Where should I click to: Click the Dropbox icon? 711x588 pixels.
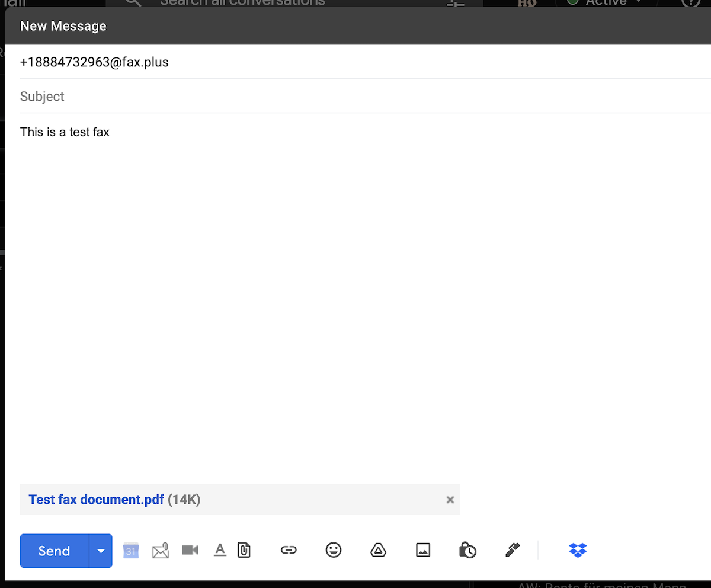pyautogui.click(x=578, y=550)
